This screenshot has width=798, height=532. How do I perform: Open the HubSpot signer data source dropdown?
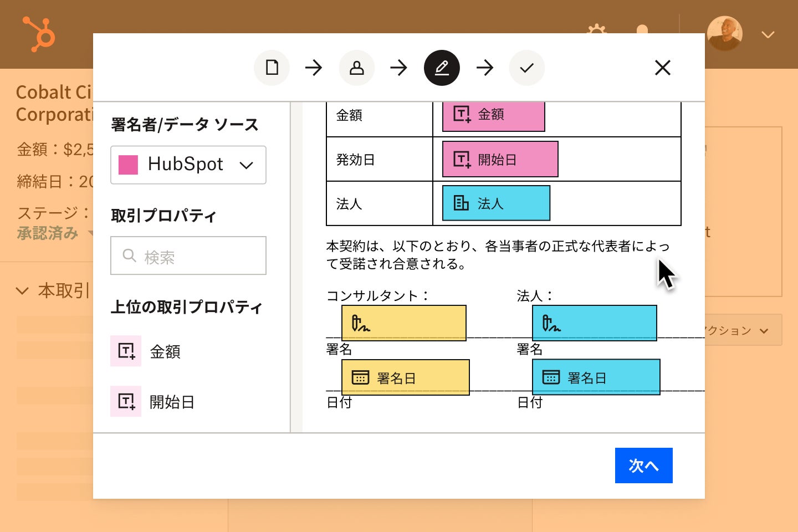coord(188,165)
